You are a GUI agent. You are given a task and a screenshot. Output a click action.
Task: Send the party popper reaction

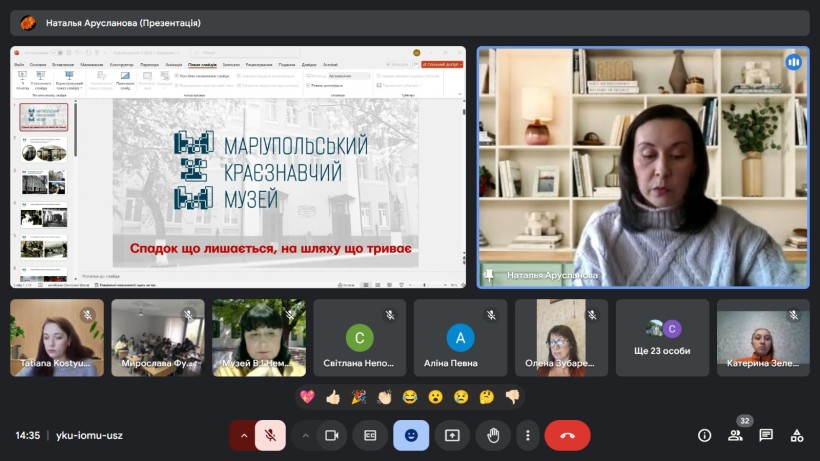pos(358,397)
